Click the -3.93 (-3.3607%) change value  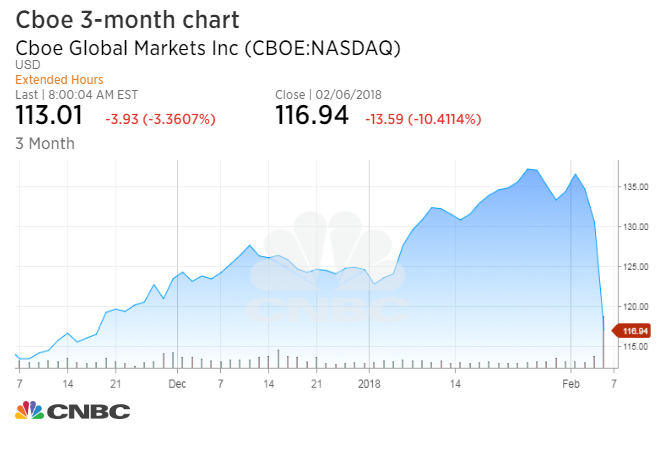(x=160, y=119)
